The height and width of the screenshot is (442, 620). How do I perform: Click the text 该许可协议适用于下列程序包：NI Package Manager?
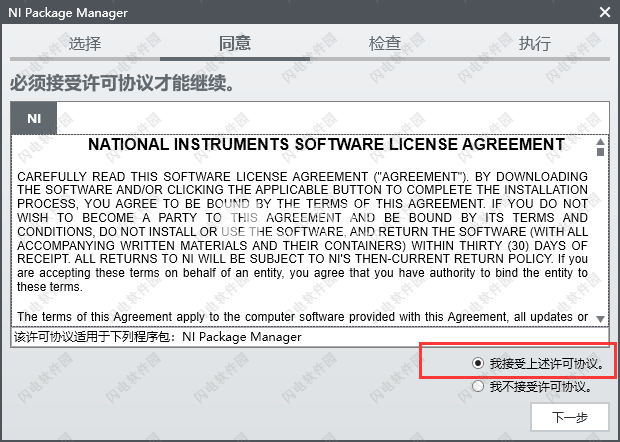(158, 337)
